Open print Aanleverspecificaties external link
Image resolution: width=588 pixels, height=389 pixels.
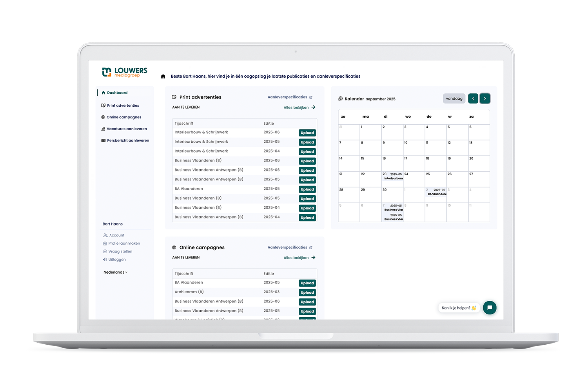[290, 97]
